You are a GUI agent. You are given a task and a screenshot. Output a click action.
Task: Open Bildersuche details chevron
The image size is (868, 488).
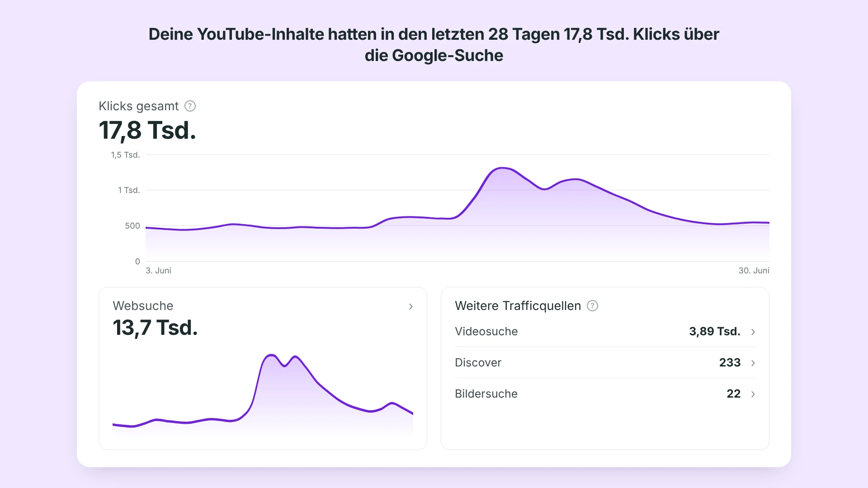[x=753, y=394]
